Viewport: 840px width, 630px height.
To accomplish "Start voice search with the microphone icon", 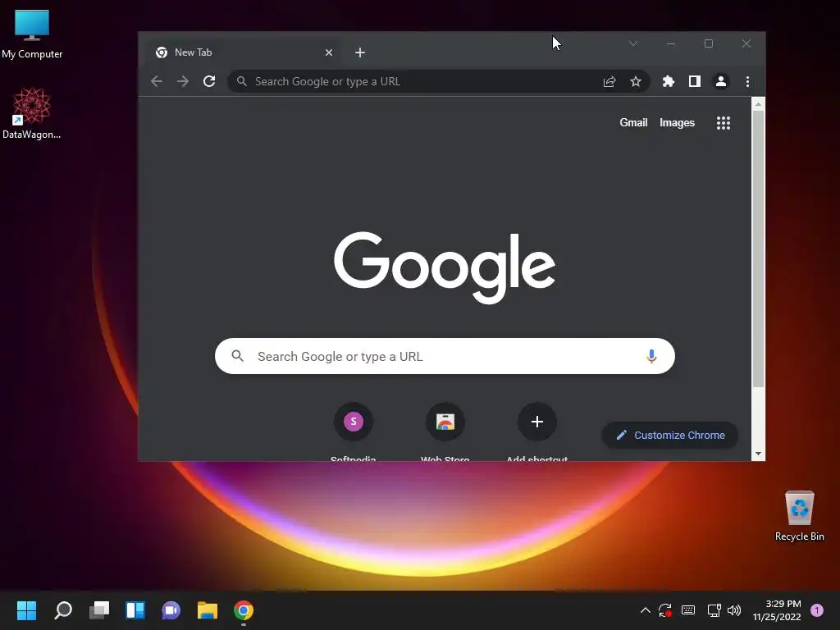I will 651,356.
